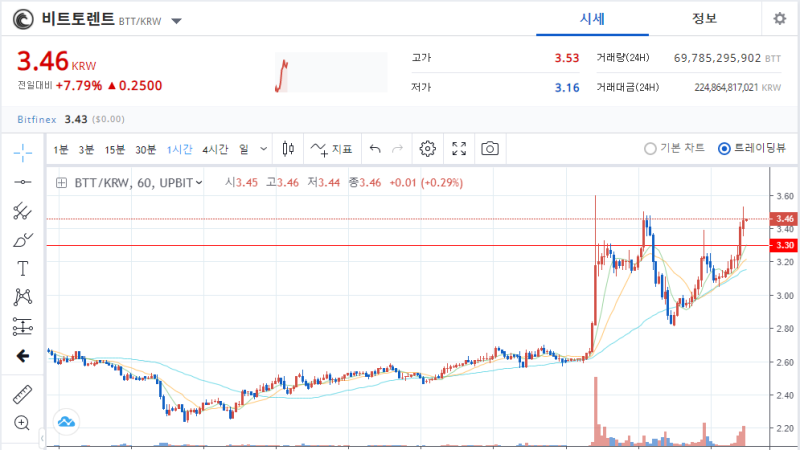Select the Text annotation tool
800x450 pixels.
(22, 268)
